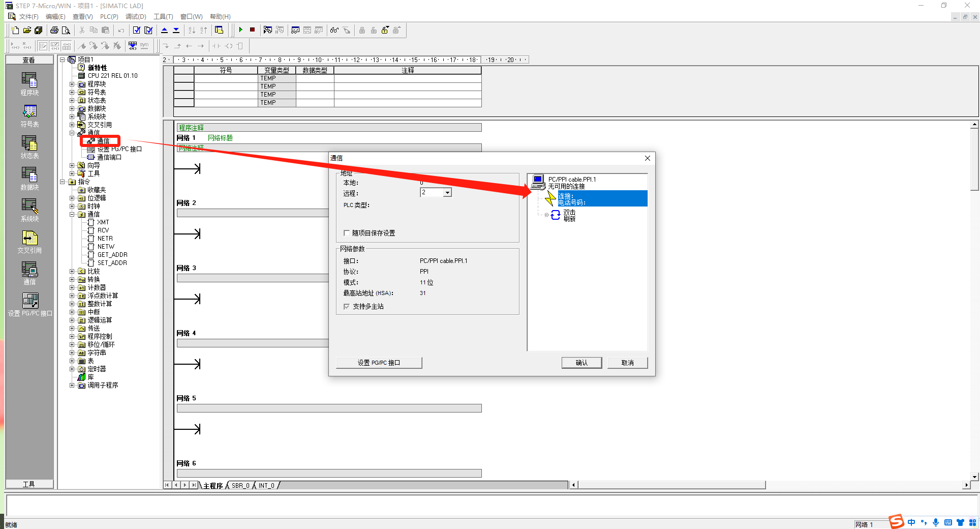This screenshot has width=980, height=529.
Task: Open the 文件(F) menu
Action: [x=28, y=17]
